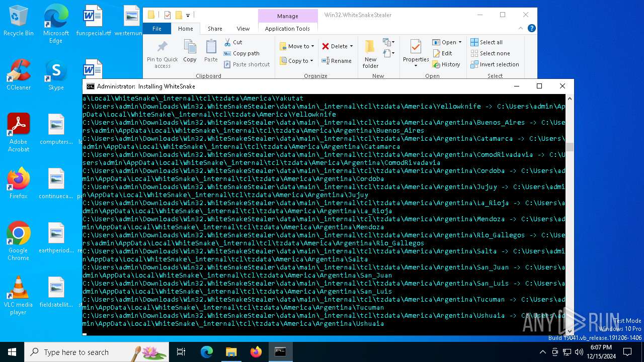Click History in Open group
The image size is (644, 362).
[446, 64]
